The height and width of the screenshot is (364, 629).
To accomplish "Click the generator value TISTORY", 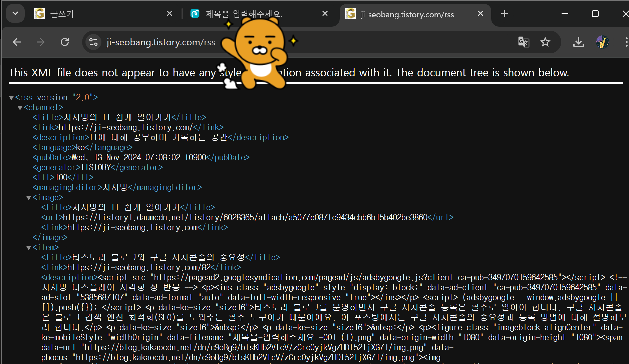I will click(x=95, y=167).
